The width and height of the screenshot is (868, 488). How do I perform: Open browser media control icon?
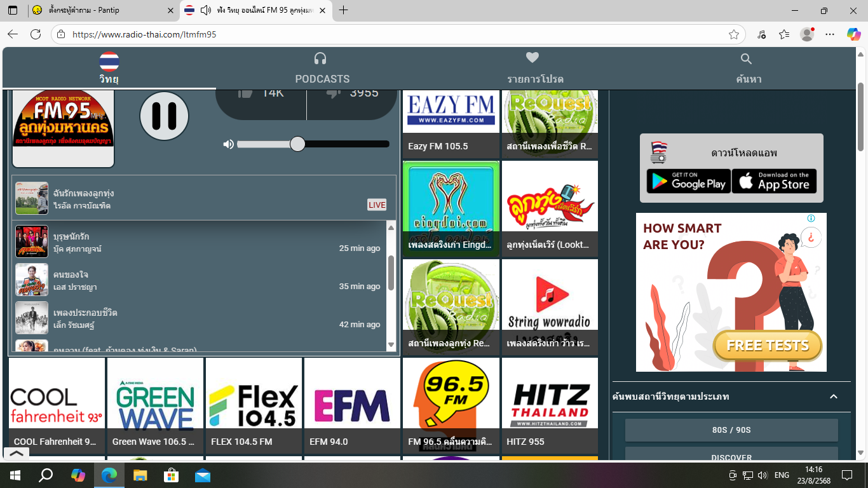[x=762, y=34]
